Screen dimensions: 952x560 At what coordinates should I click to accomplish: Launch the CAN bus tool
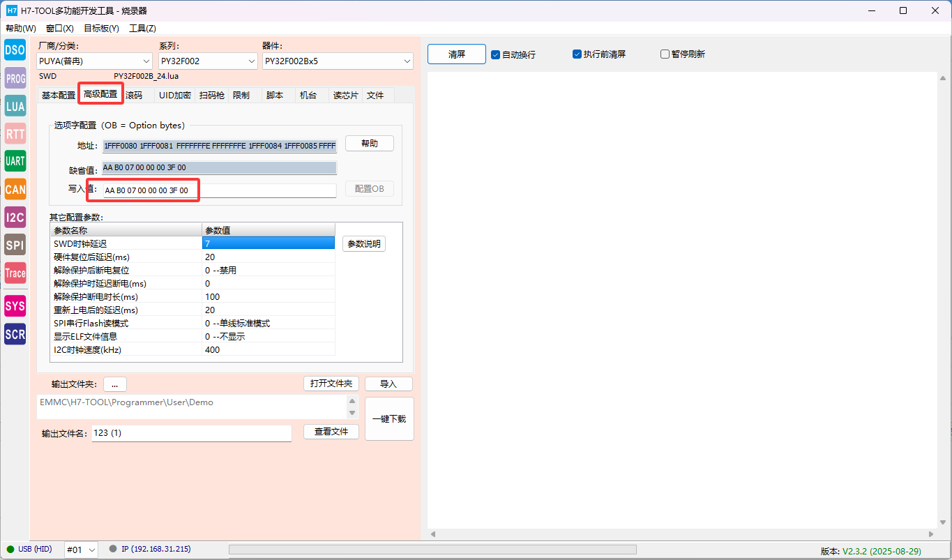[15, 189]
